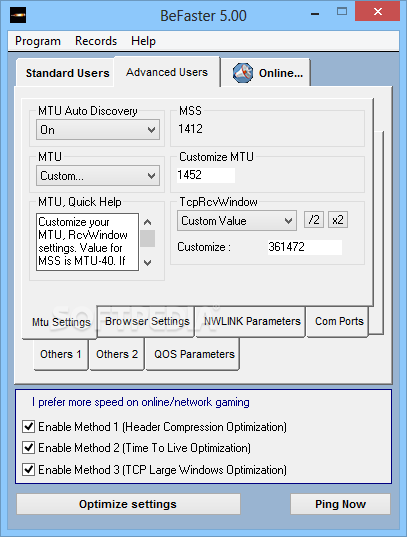Click the Ping Now button
The width and height of the screenshot is (407, 537).
coord(340,504)
